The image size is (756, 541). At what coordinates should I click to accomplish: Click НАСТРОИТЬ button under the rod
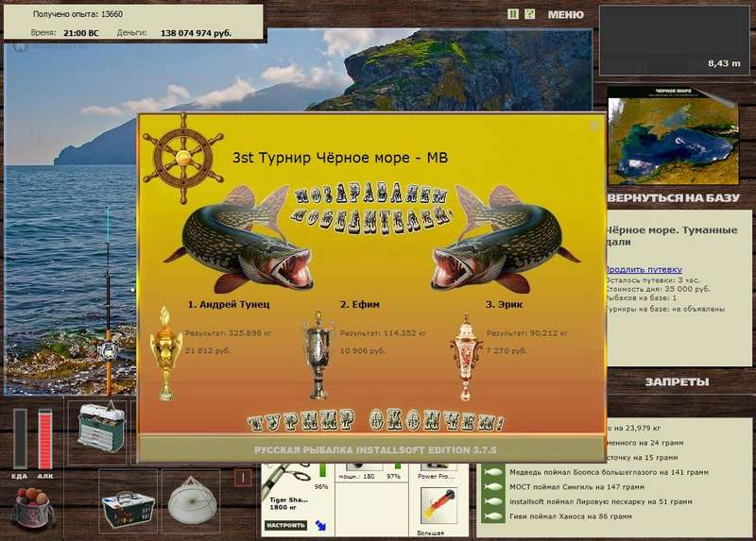tap(285, 525)
